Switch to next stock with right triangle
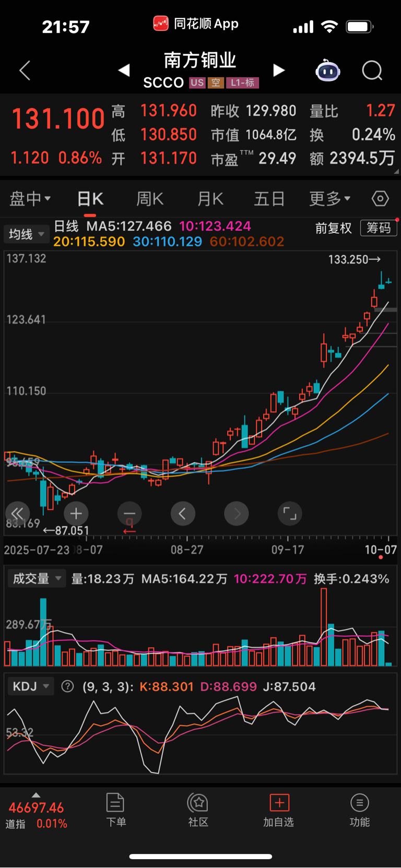401x868 pixels. [279, 70]
